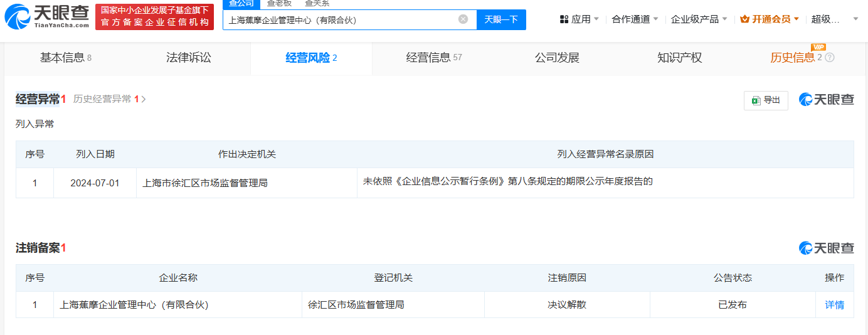Export data with the 导出 button

tap(766, 100)
